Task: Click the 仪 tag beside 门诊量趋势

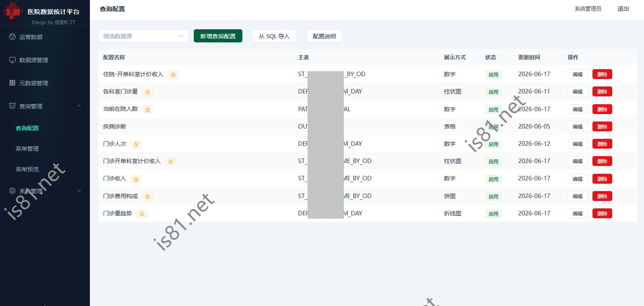Action: 142,214
